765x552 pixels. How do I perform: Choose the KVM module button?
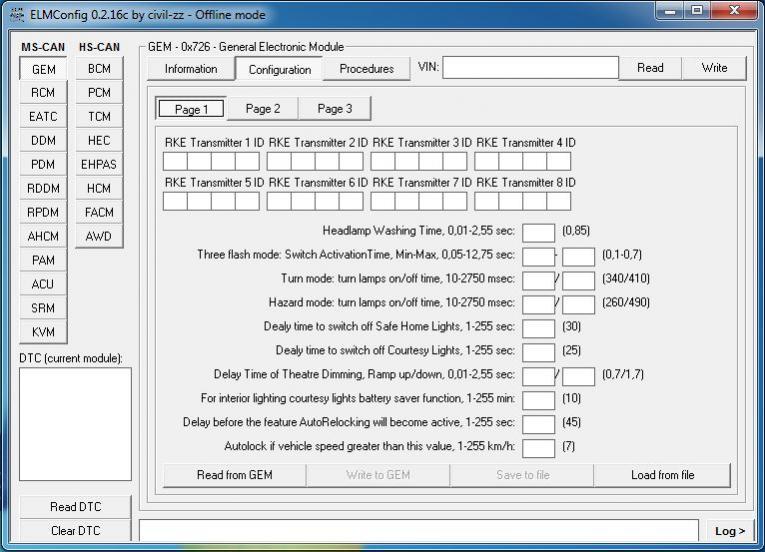pyautogui.click(x=43, y=333)
